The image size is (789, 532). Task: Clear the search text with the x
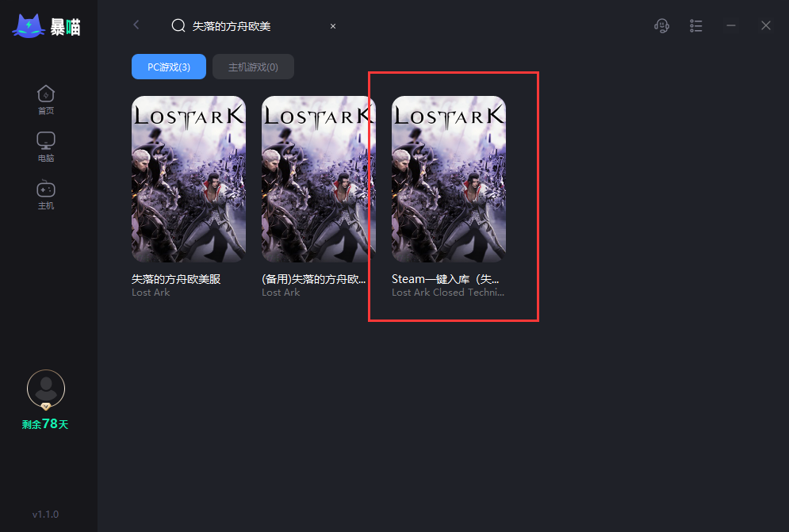(x=333, y=26)
